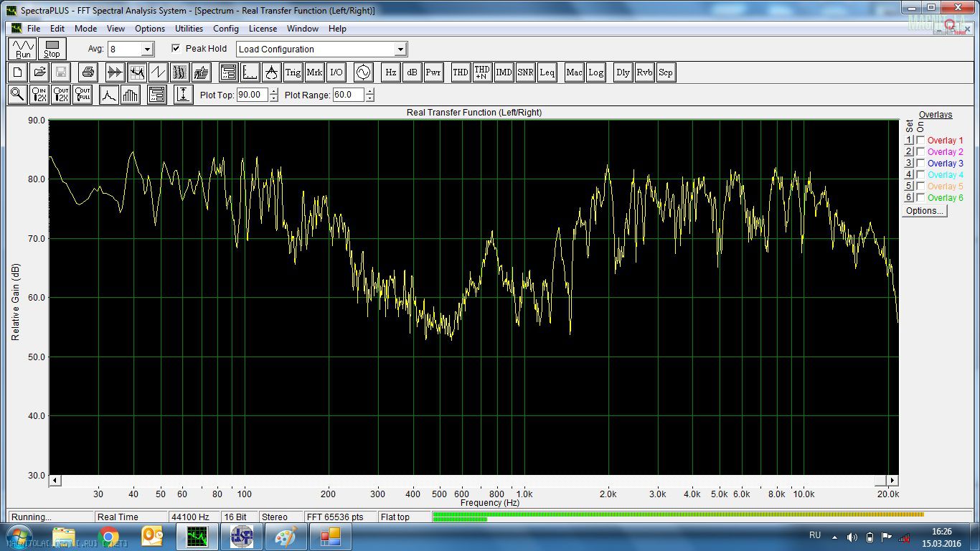Open the Utilities menu
Screen dimensions: 980x551
pos(189,29)
